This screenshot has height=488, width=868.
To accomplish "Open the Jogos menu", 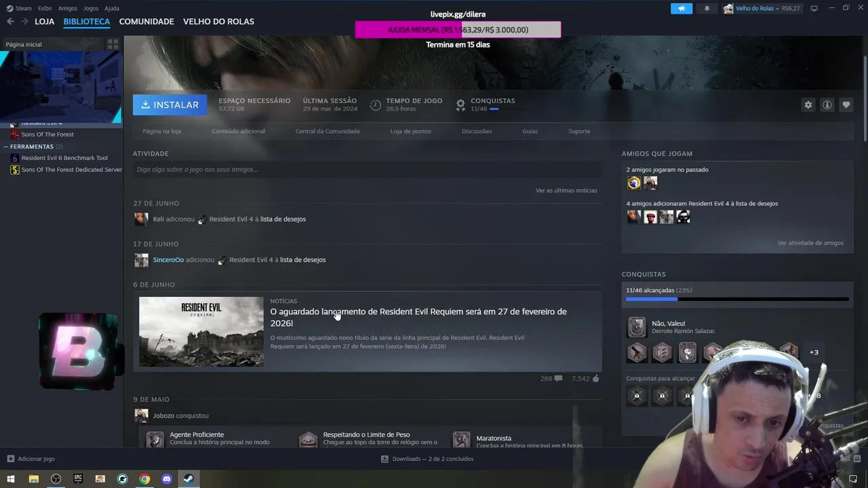I will click(90, 8).
